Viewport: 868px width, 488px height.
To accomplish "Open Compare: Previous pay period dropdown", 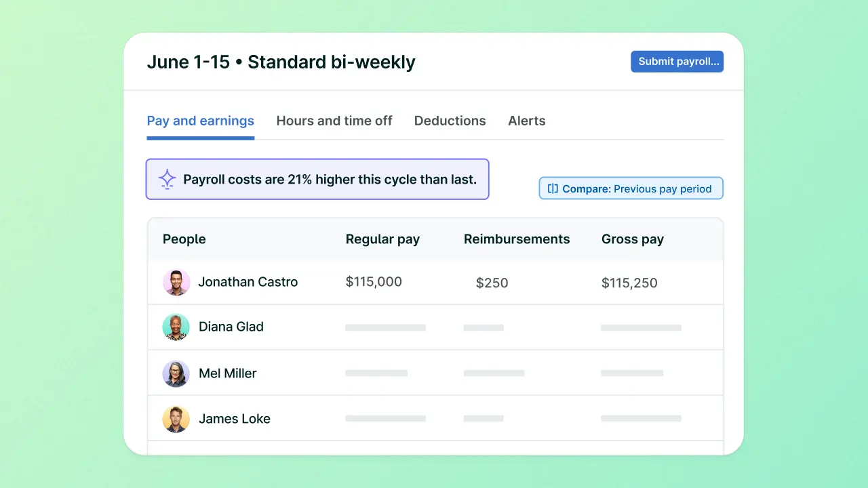I will pyautogui.click(x=631, y=189).
